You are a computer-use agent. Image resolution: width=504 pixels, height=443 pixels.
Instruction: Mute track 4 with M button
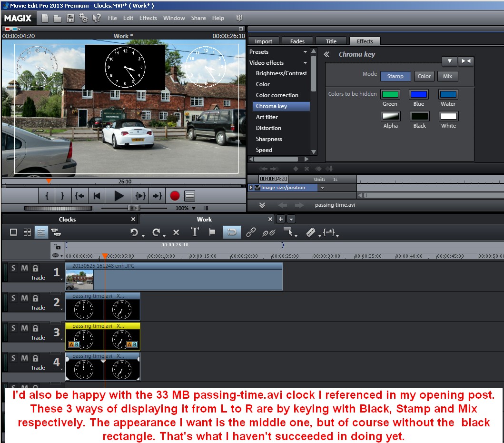[24, 358]
